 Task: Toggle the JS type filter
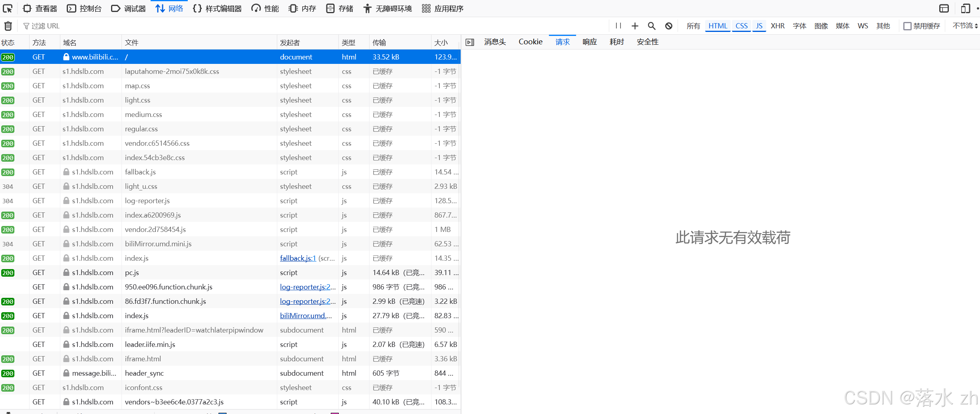pos(759,26)
